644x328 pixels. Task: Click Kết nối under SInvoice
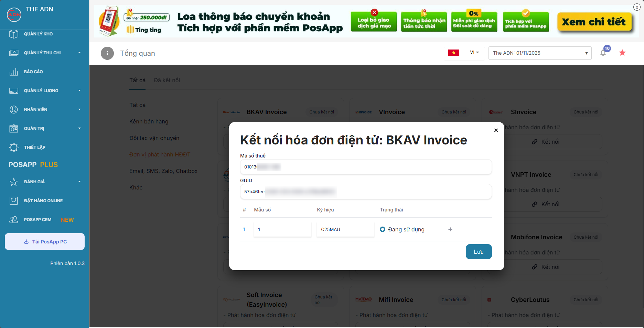pyautogui.click(x=546, y=142)
